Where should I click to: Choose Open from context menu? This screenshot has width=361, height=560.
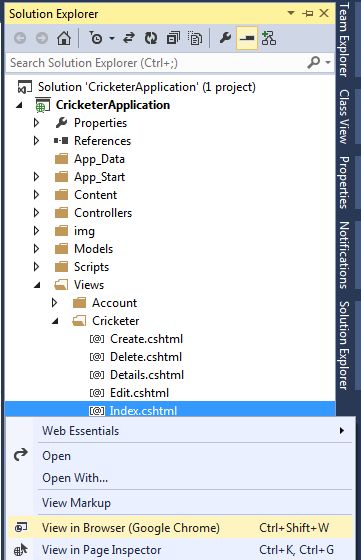click(180, 456)
